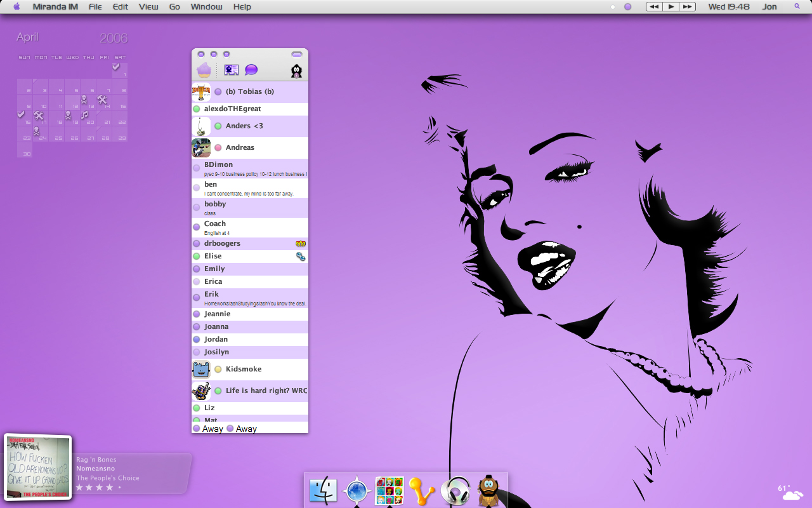Image resolution: width=812 pixels, height=508 pixels.
Task: Click the chain link icon beside Elise
Action: 301,257
